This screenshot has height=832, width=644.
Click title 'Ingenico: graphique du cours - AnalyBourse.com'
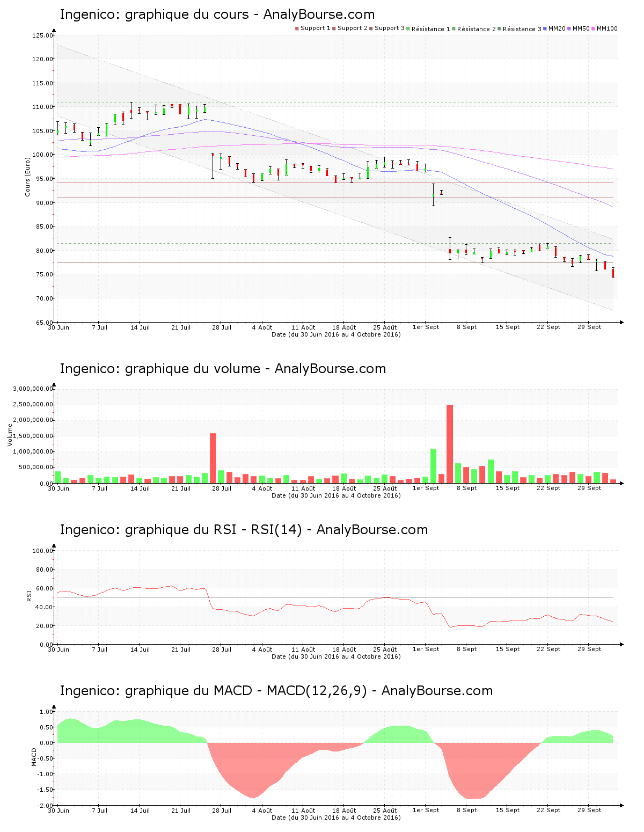(217, 14)
